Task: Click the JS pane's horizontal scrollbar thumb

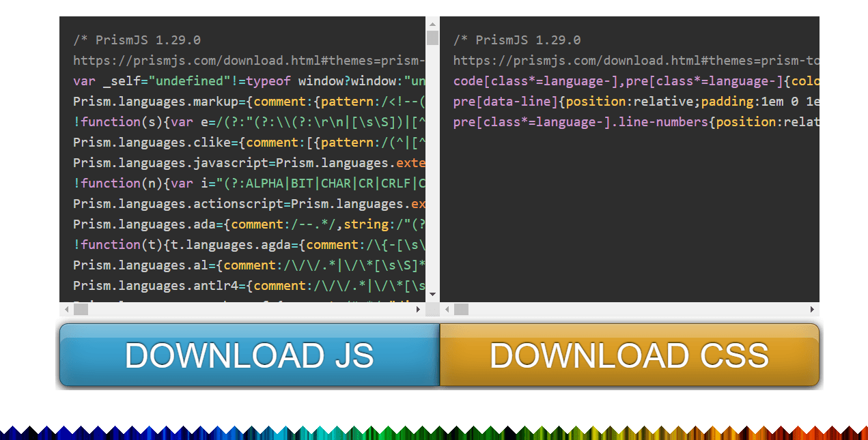Action: 81,310
